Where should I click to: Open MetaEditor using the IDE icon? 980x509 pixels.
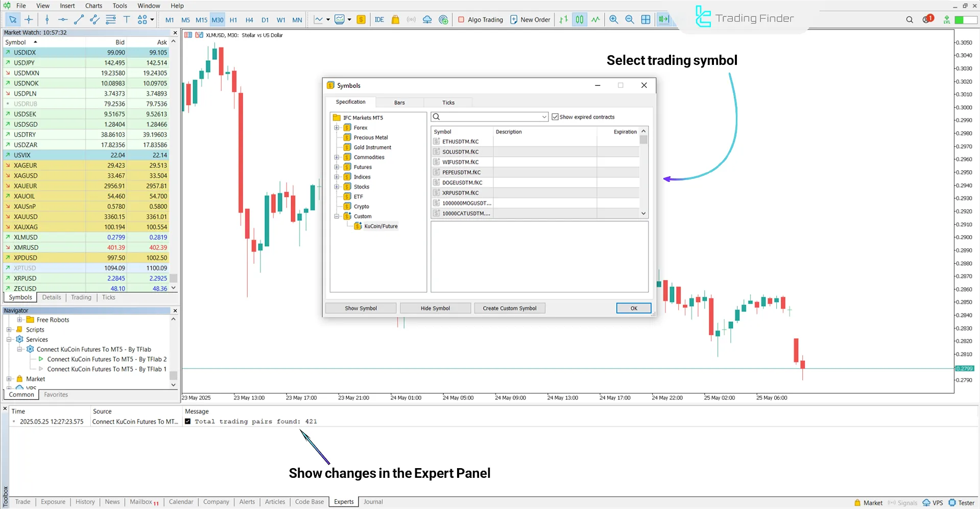click(x=379, y=19)
